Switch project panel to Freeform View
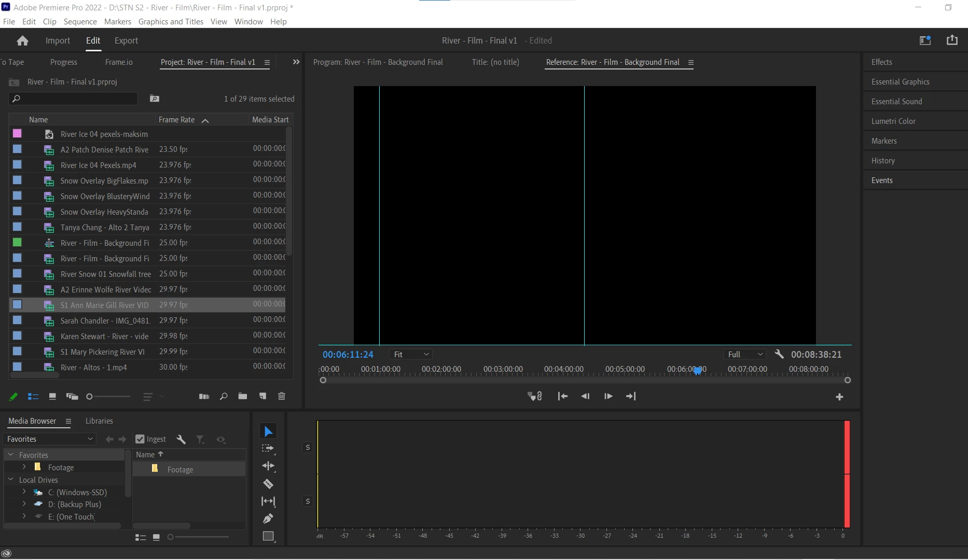The image size is (968, 560). pyautogui.click(x=72, y=397)
